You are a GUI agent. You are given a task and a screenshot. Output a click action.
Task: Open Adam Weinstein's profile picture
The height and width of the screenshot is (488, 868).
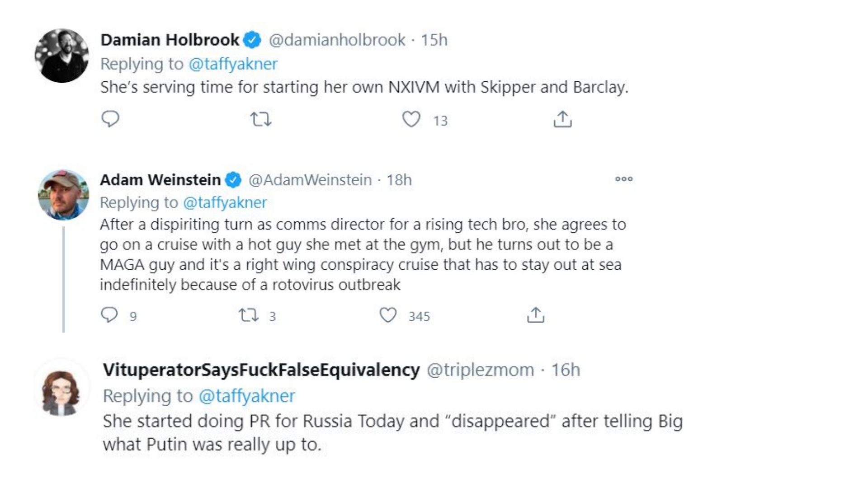pos(63,195)
